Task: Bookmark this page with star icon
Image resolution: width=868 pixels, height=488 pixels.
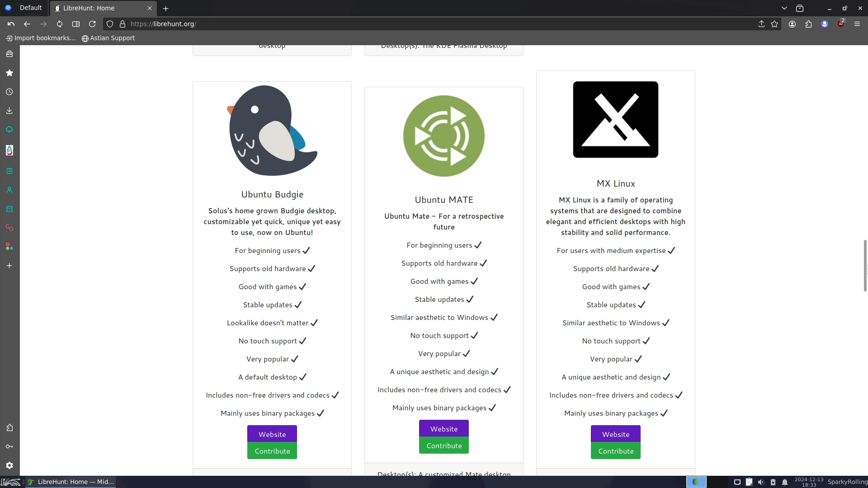Action: tap(774, 24)
